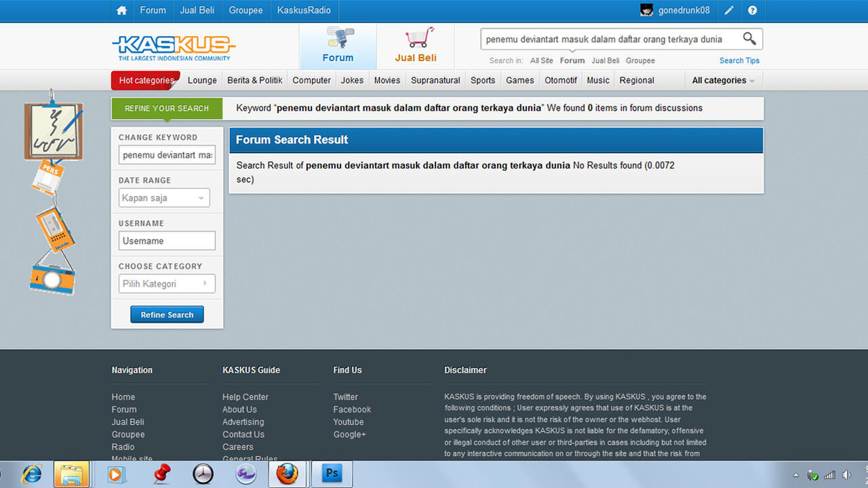
Task: Click the green shield tray icon
Action: pyautogui.click(x=812, y=475)
